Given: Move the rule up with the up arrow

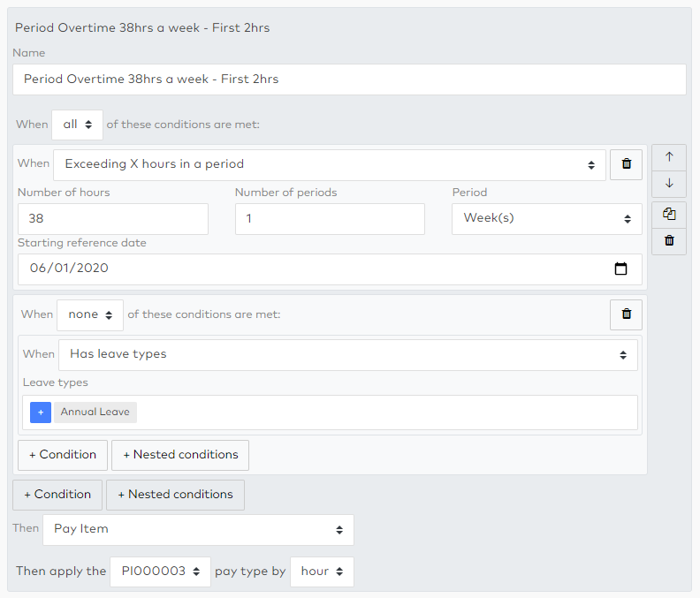Looking at the screenshot, I should point(669,157).
